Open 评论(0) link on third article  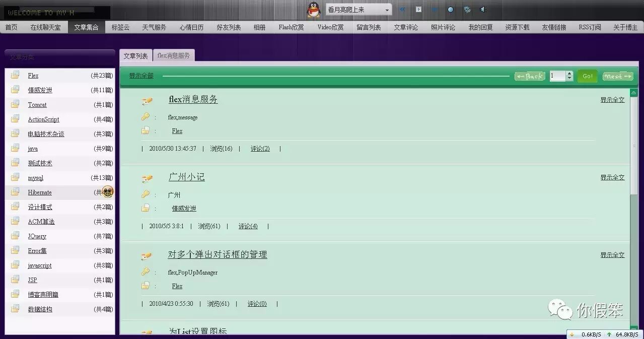tap(257, 304)
